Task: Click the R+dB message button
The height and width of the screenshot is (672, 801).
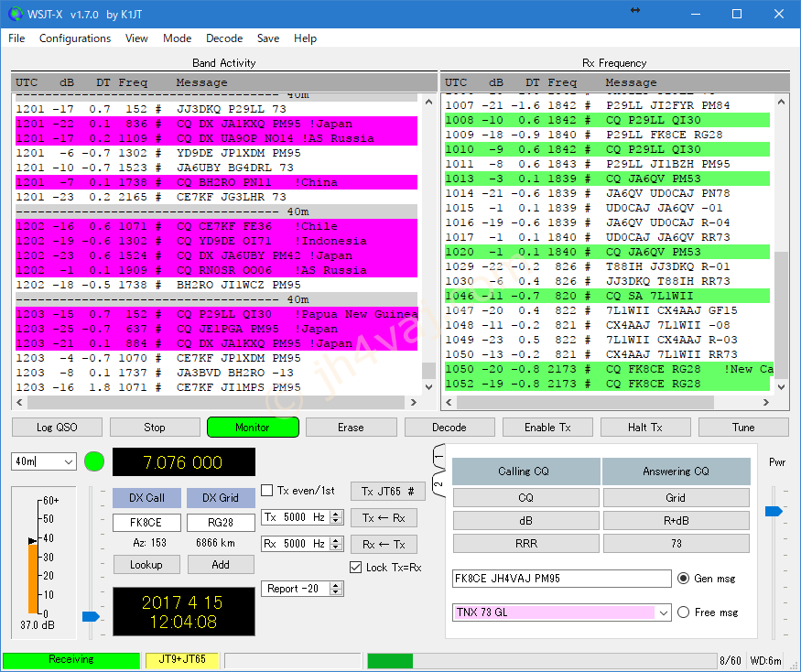Action: pos(676,521)
